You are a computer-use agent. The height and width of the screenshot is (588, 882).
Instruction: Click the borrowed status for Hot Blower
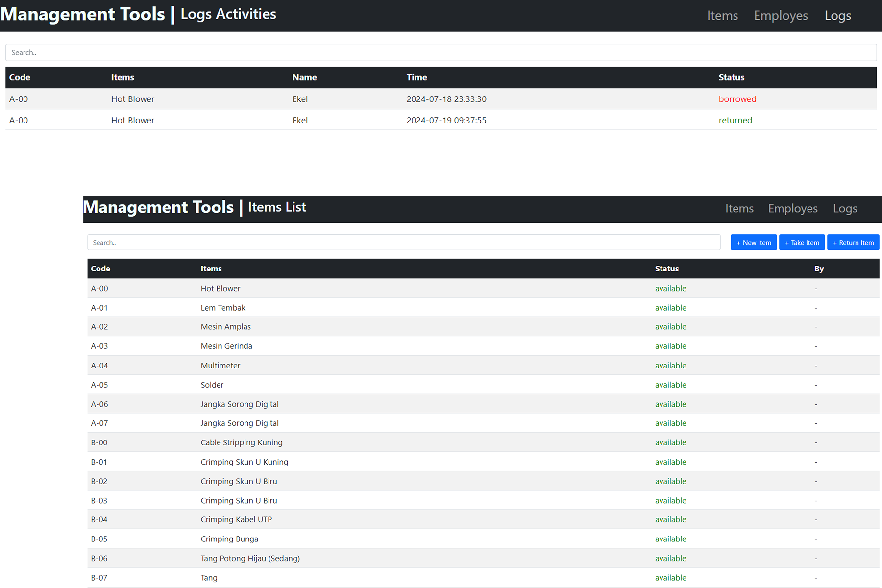point(737,99)
